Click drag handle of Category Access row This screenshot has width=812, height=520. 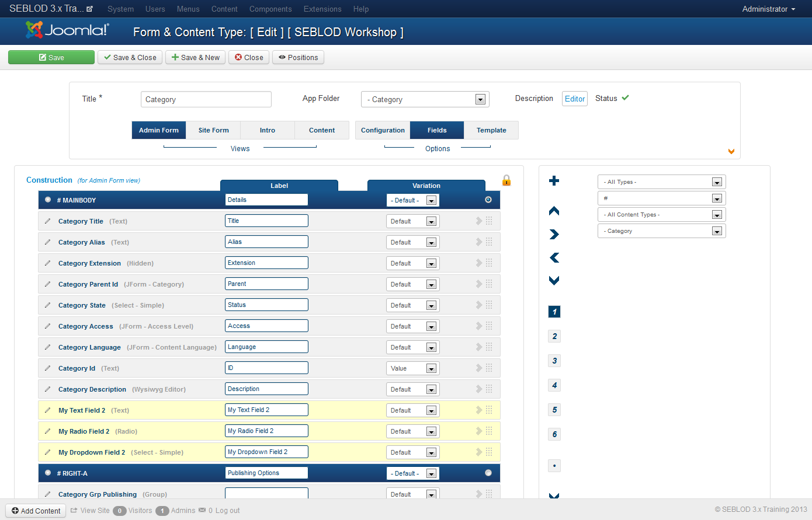pos(489,326)
